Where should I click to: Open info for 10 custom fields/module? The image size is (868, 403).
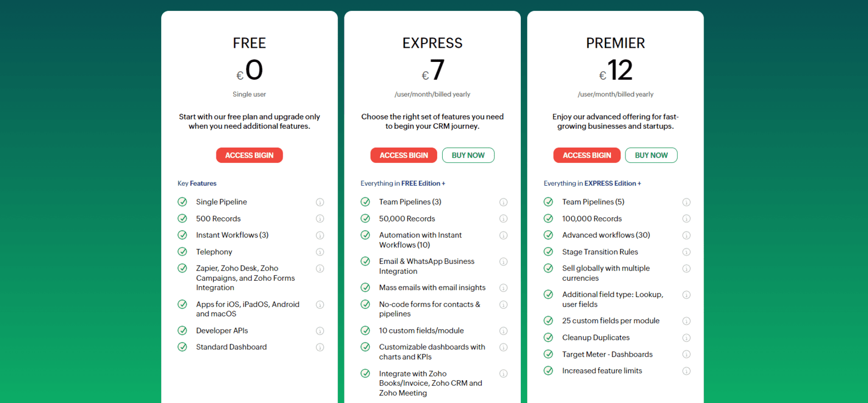(503, 331)
